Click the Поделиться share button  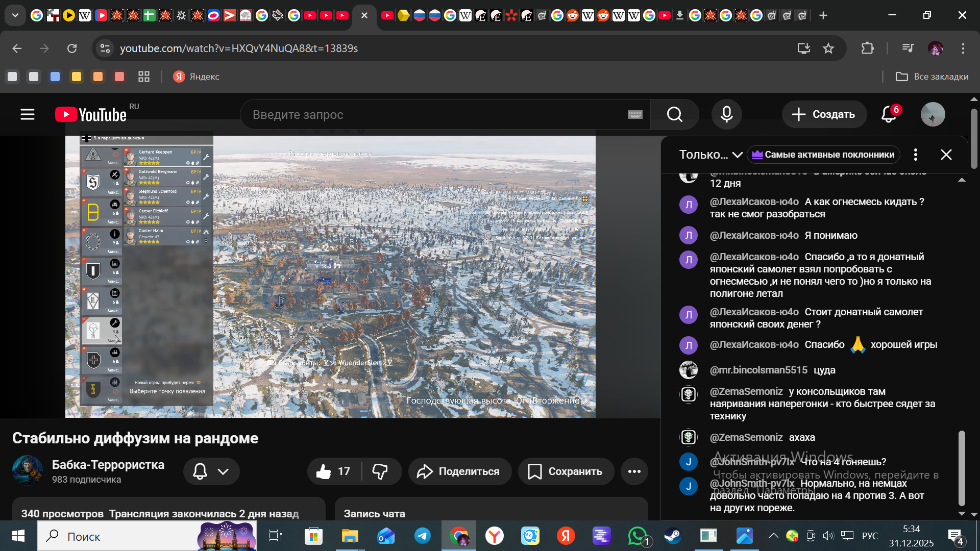coord(459,471)
